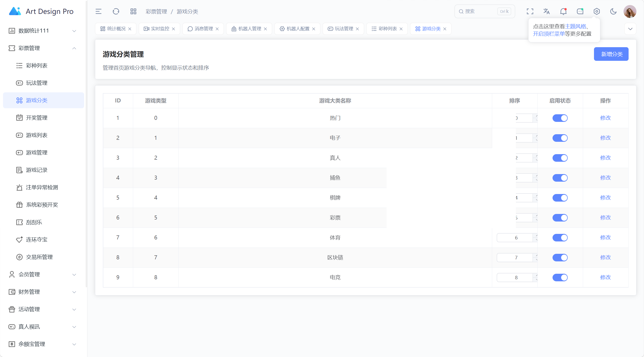The image size is (644, 357).
Task: Click the 新增分类 button
Action: [611, 54]
